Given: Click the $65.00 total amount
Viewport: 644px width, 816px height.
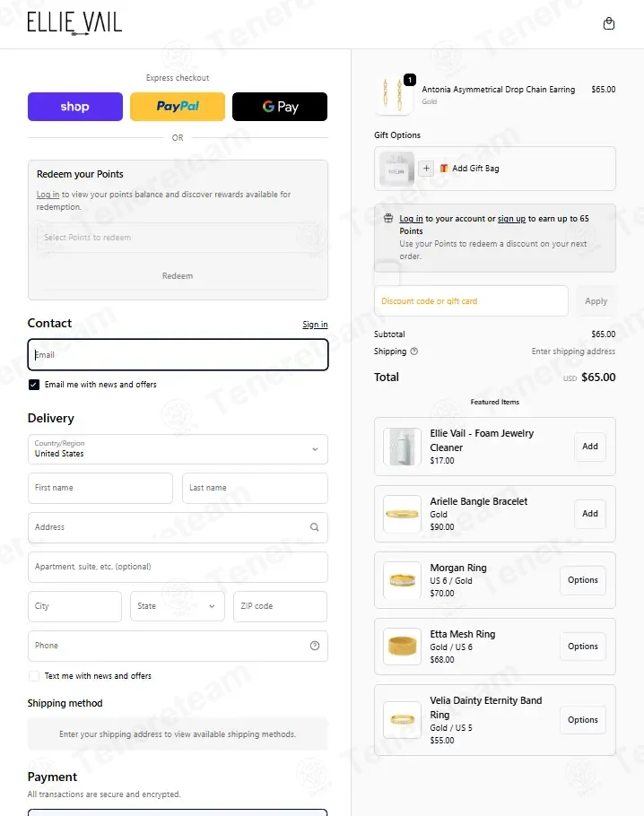Looking at the screenshot, I should point(598,378).
